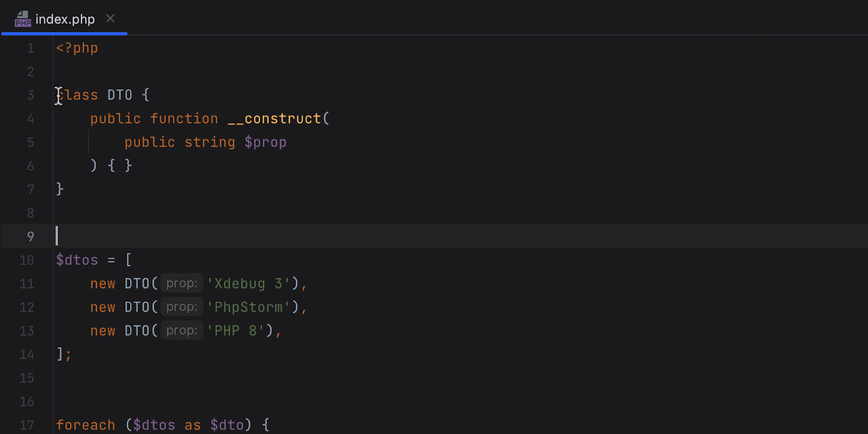Image resolution: width=868 pixels, height=434 pixels.
Task: Click the $prop parameter on line 5
Action: 265,143
